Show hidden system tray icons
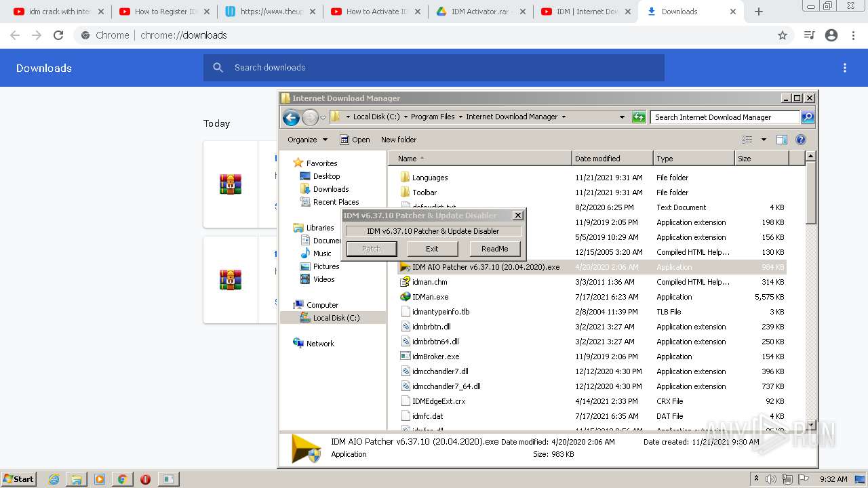 [x=756, y=479]
